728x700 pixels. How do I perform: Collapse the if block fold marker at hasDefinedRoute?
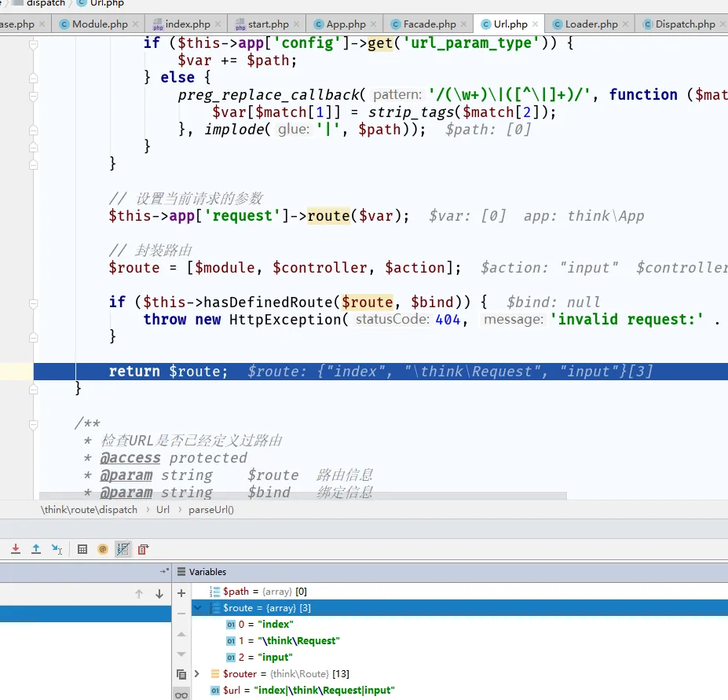[x=33, y=302]
